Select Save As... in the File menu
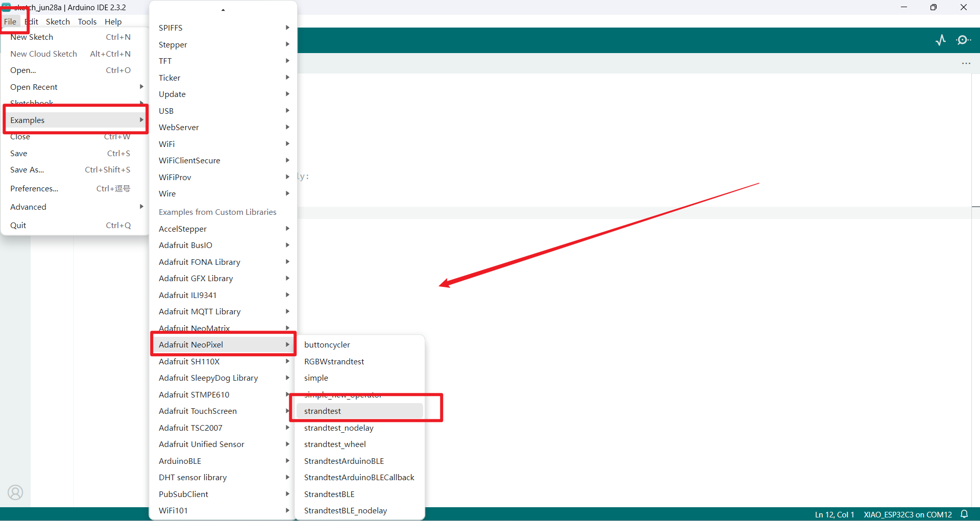 coord(75,169)
